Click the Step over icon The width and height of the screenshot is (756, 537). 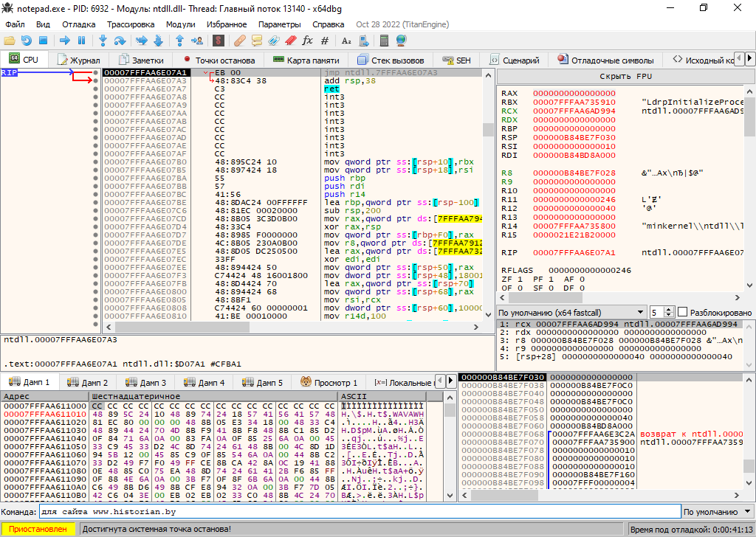point(119,41)
